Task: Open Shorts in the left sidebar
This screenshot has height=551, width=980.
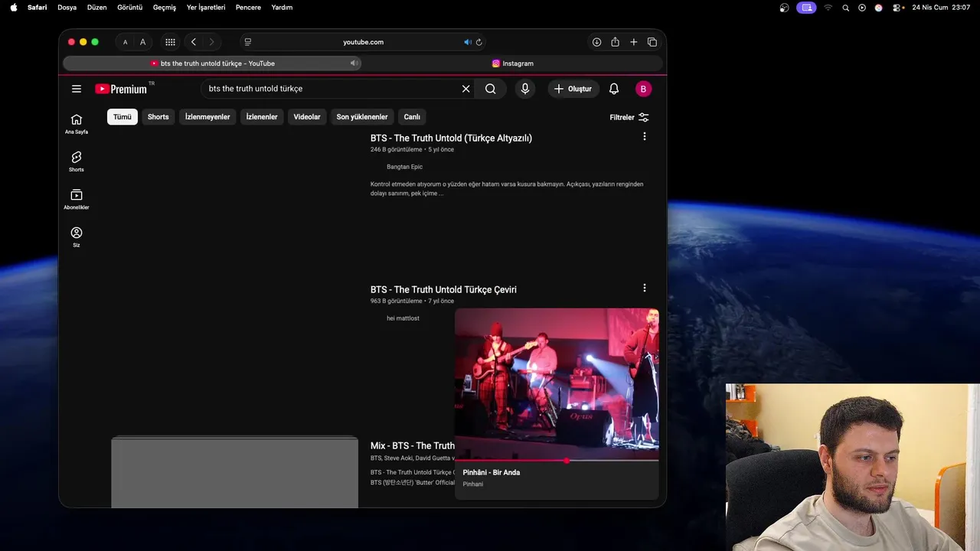Action: coord(77,161)
